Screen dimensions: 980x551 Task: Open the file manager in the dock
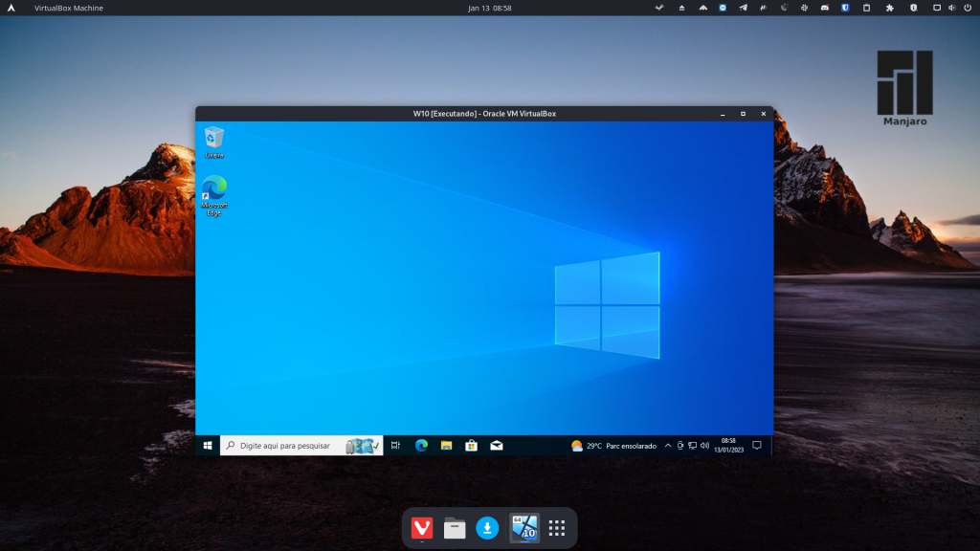[x=455, y=527]
